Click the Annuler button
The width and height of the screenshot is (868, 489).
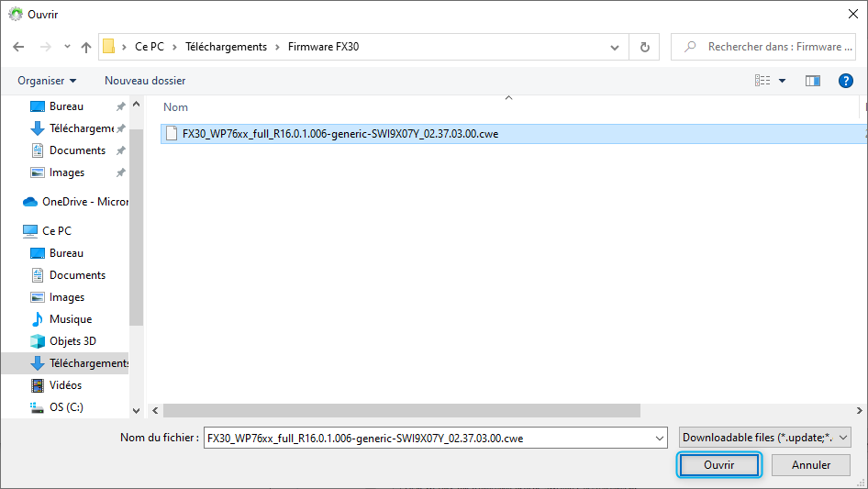(x=811, y=465)
